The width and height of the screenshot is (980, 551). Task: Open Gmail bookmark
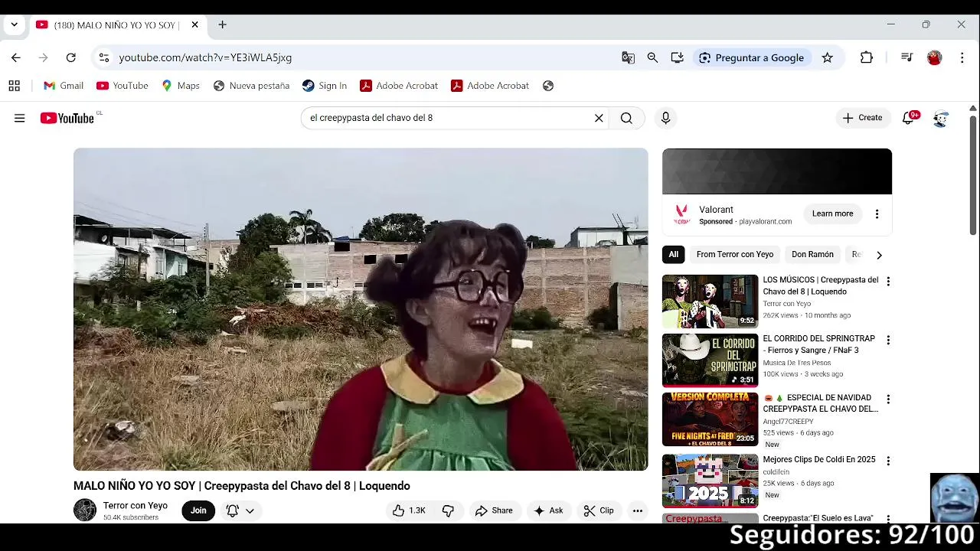point(64,86)
